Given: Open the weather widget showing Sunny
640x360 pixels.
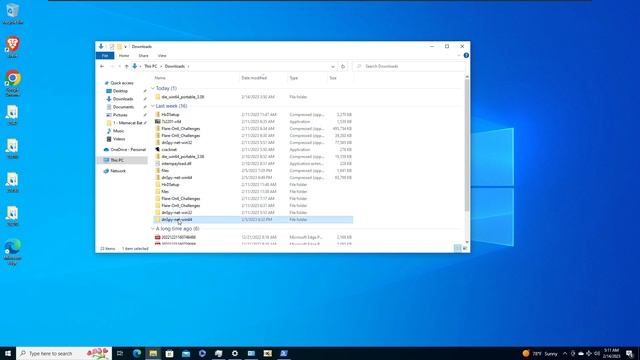Looking at the screenshot, I should (x=540, y=353).
